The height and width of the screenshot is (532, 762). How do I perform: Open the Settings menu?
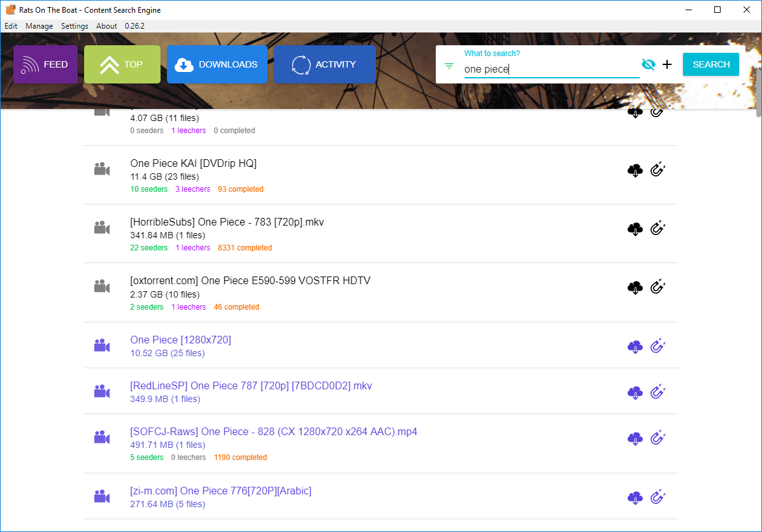[75, 26]
